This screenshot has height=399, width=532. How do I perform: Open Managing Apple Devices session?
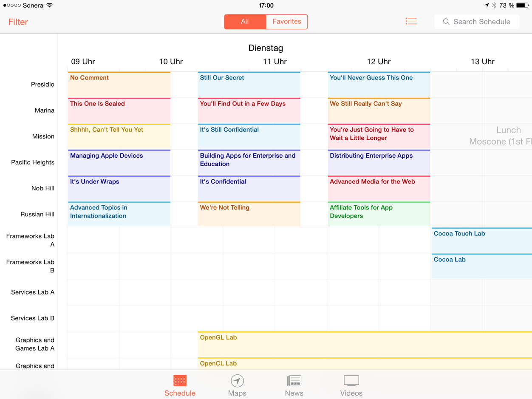pyautogui.click(x=119, y=162)
